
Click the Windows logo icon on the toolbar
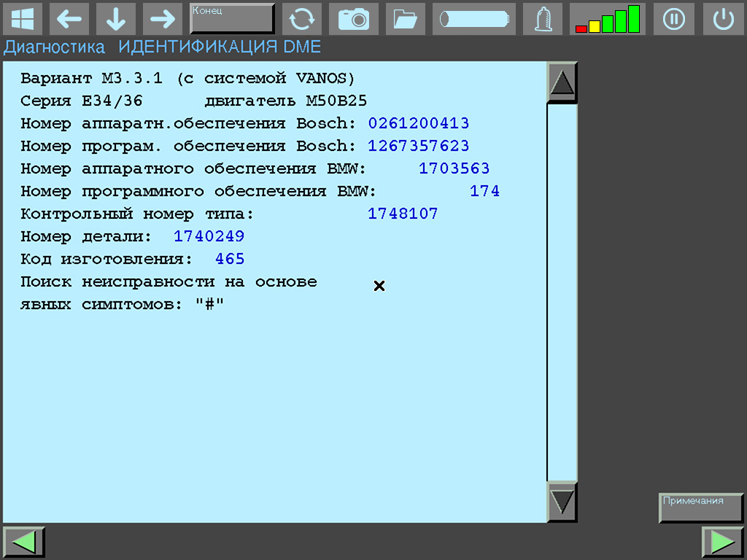pos(24,19)
